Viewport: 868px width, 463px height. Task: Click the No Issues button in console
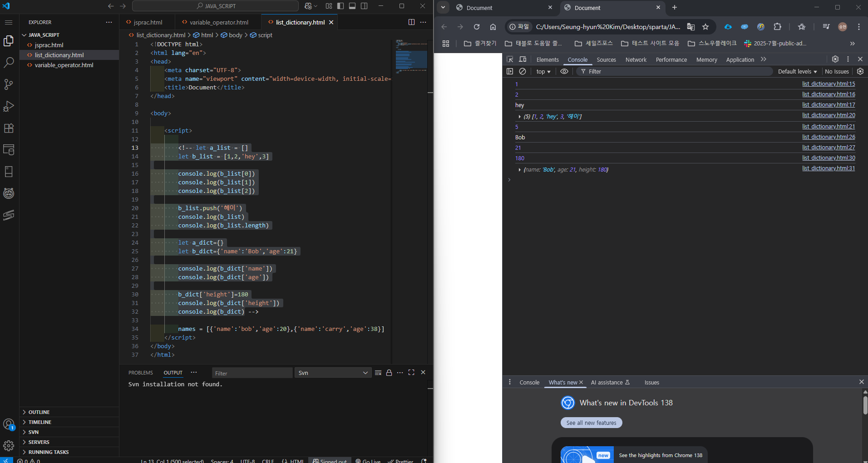pos(837,72)
